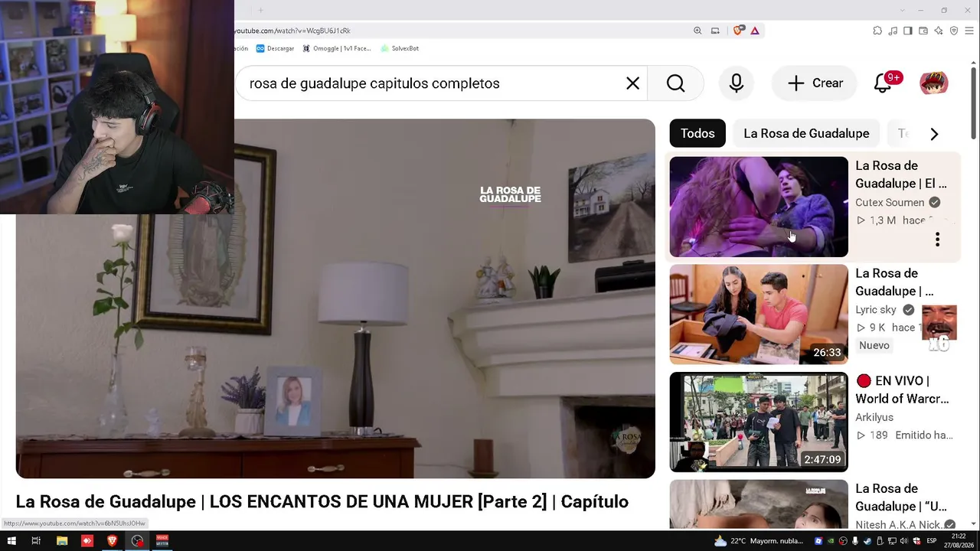The height and width of the screenshot is (551, 980).
Task: Select the La Rosa de Guadalupe chip
Action: point(806,133)
